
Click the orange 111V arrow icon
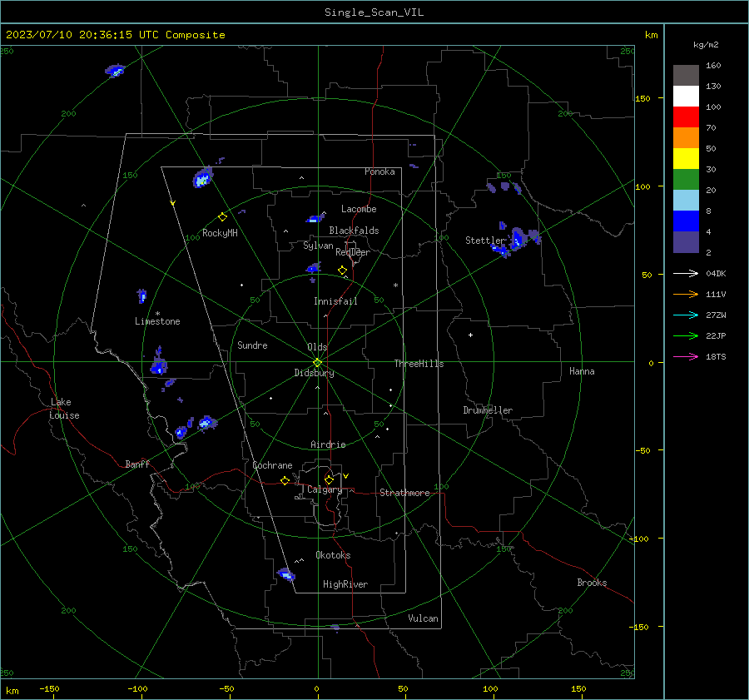pyautogui.click(x=686, y=295)
